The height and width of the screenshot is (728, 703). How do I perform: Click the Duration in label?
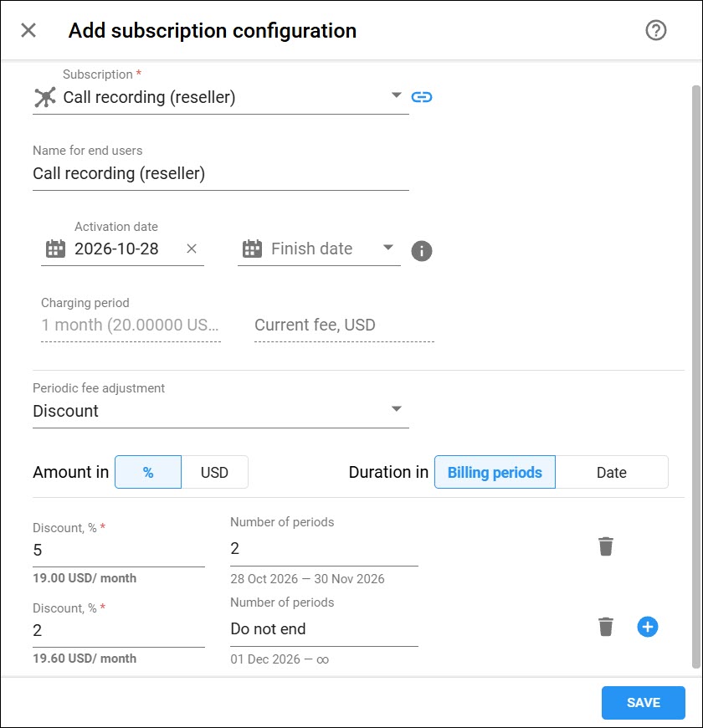388,472
